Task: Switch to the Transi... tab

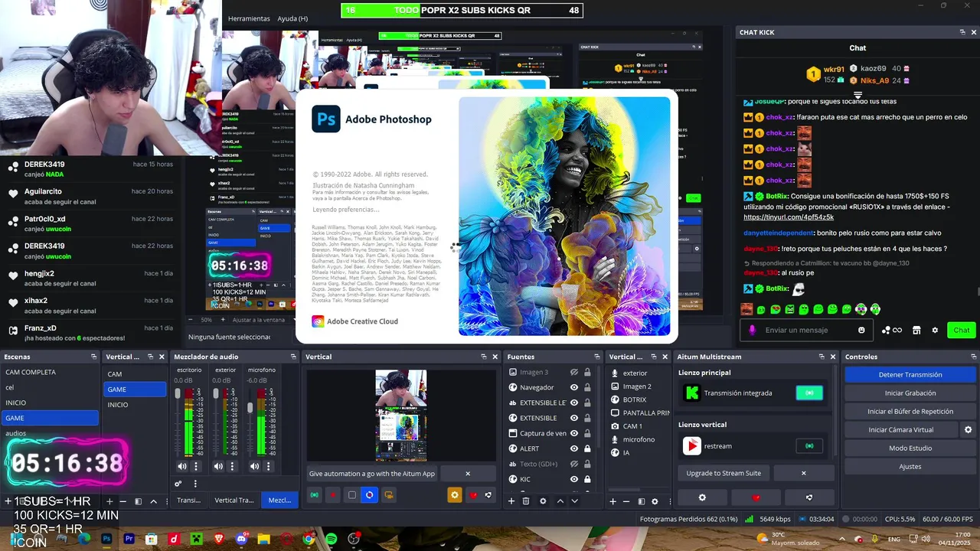Action: 188,500
